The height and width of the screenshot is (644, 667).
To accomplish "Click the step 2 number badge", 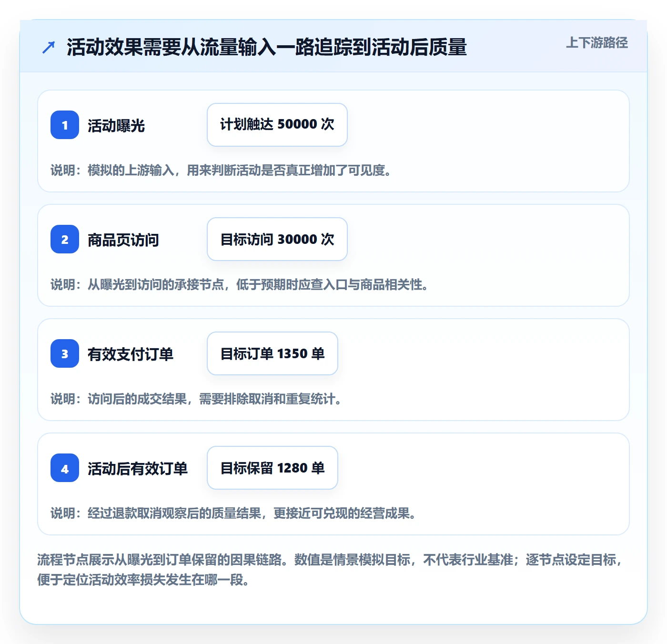I will pyautogui.click(x=65, y=239).
